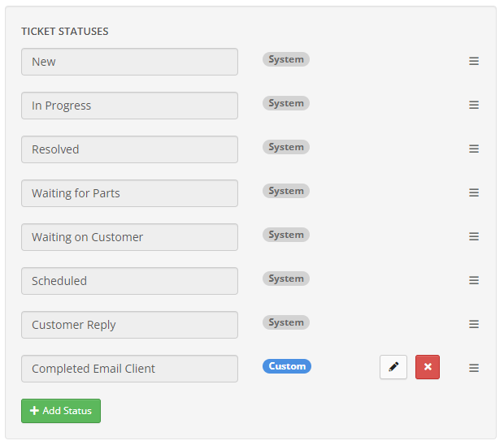Focus the Waiting for Parts field
The image size is (504, 445).
[x=129, y=193]
